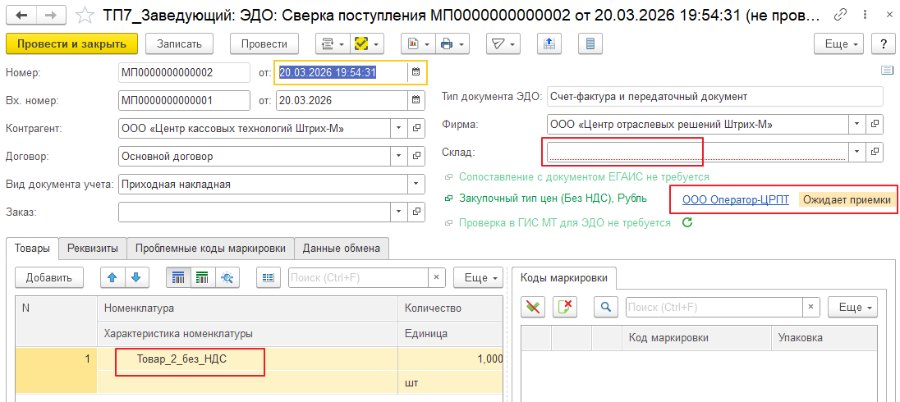
Task: Click the document with red X icon
Action: [x=565, y=307]
